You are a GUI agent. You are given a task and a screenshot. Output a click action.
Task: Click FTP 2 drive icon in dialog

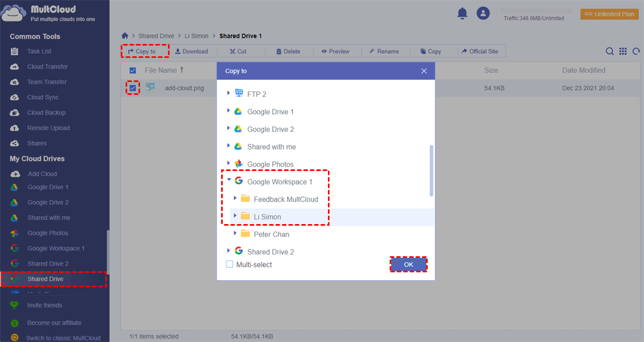[238, 94]
